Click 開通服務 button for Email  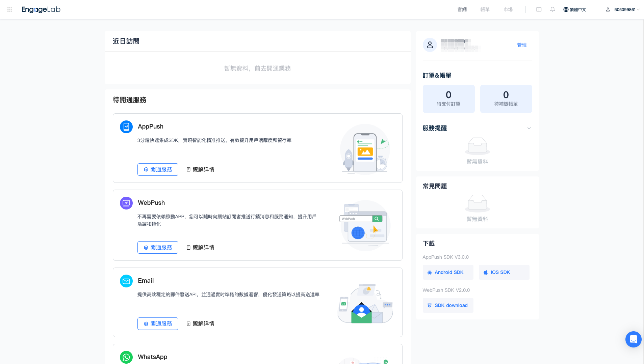point(158,324)
